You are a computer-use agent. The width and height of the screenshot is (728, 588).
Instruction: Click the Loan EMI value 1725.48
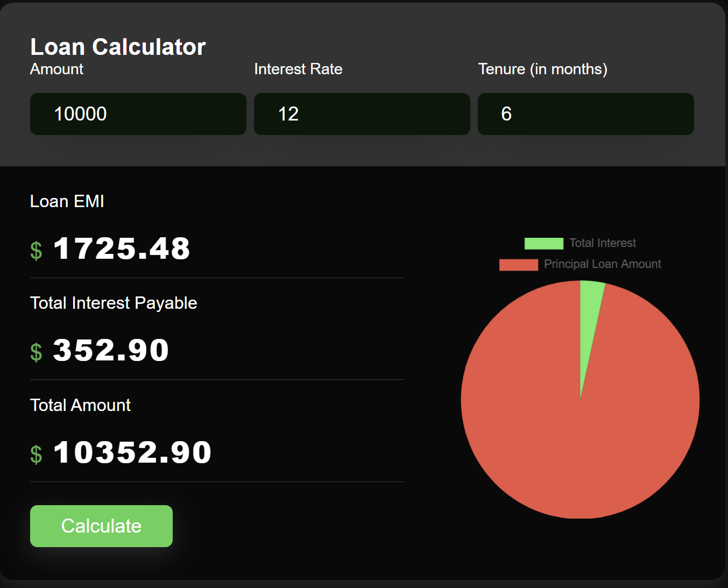pyautogui.click(x=122, y=249)
